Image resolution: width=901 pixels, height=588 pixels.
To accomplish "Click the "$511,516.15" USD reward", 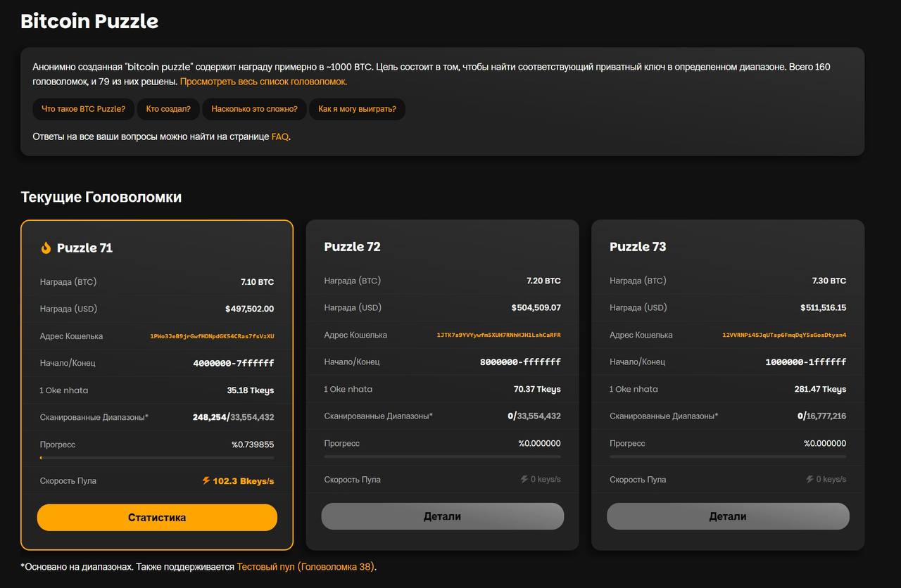I will coord(824,307).
